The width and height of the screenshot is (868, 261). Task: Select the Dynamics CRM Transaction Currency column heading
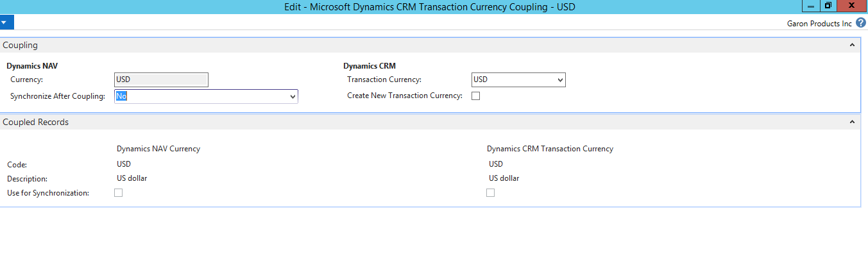tap(550, 149)
